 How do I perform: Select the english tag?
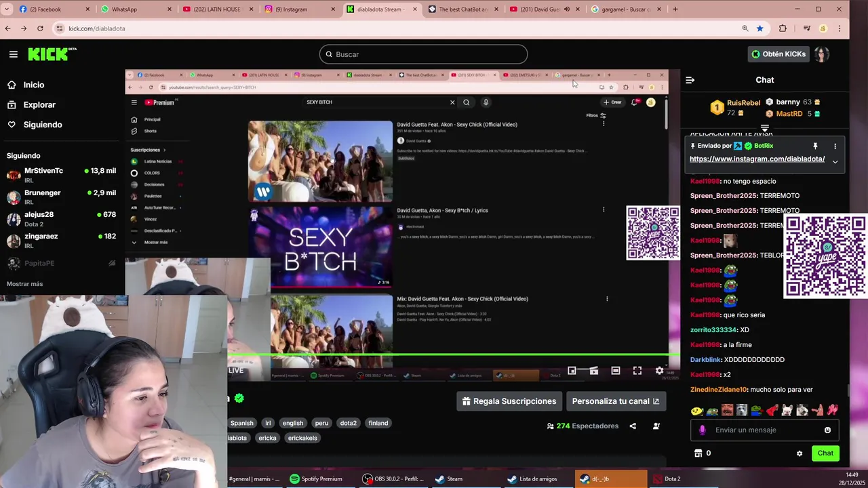(293, 423)
